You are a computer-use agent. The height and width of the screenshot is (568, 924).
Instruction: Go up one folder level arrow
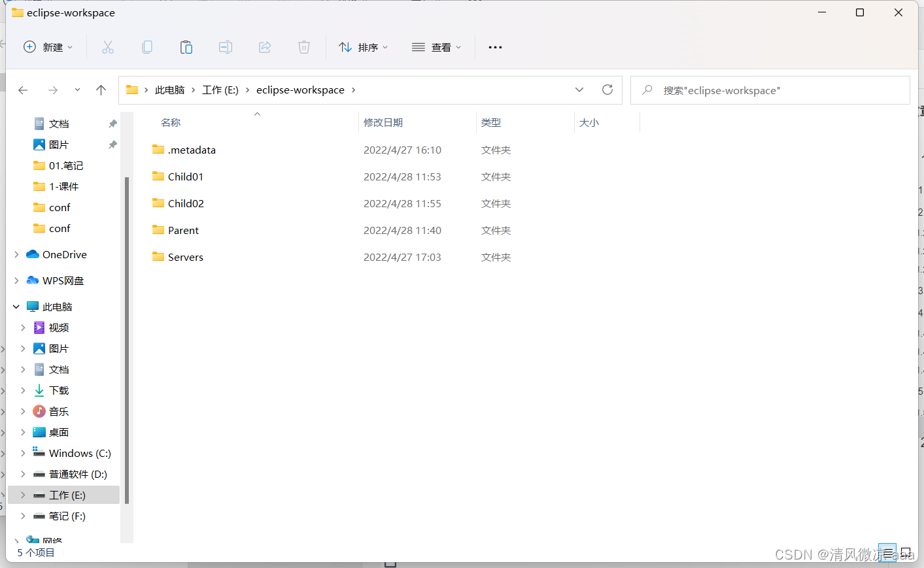pyautogui.click(x=101, y=90)
